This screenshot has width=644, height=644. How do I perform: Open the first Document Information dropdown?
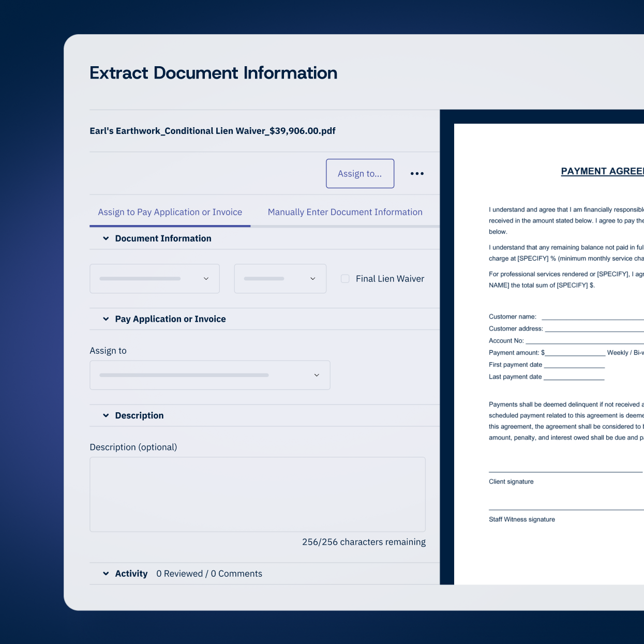click(x=155, y=279)
